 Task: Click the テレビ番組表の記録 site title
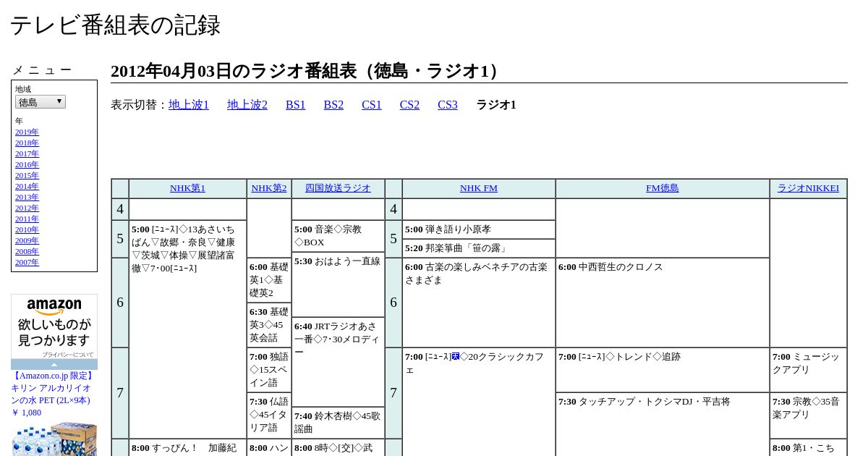tap(115, 25)
